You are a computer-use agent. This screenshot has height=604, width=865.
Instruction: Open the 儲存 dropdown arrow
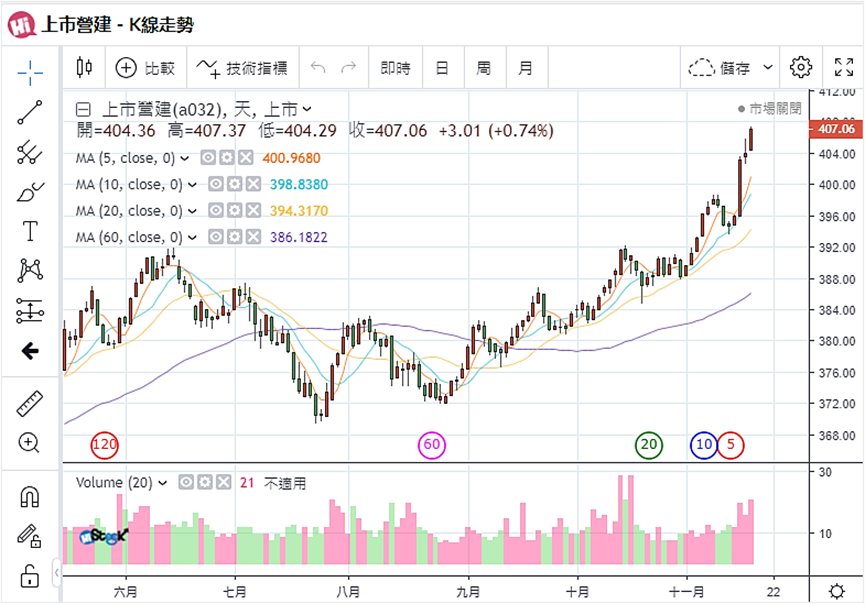point(767,67)
